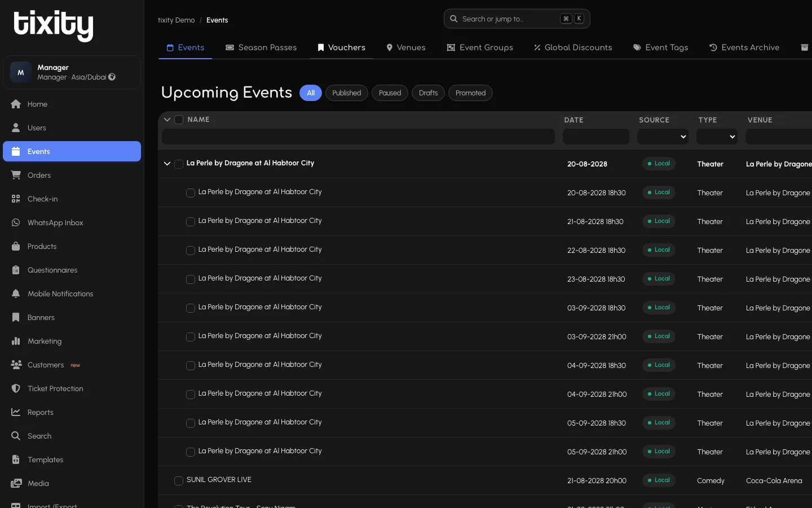The width and height of the screenshot is (812, 508).
Task: Open the Questionnaires clipboard icon
Action: point(16,270)
